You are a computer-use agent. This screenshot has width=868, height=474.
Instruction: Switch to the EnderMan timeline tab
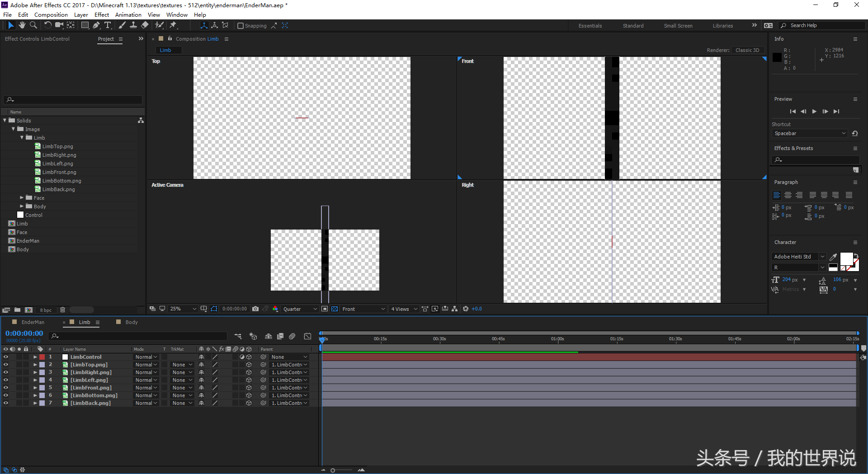33,322
